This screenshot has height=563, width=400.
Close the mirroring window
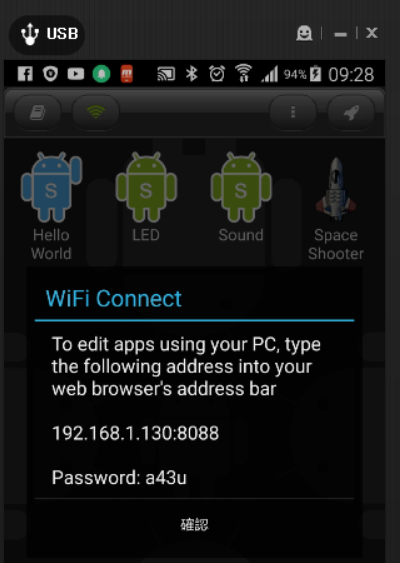tap(372, 33)
